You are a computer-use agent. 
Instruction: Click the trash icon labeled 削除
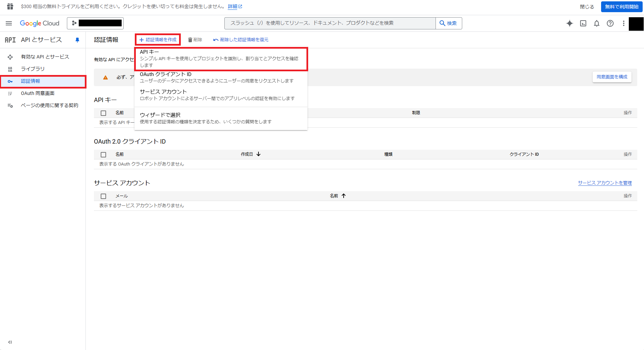(x=195, y=40)
